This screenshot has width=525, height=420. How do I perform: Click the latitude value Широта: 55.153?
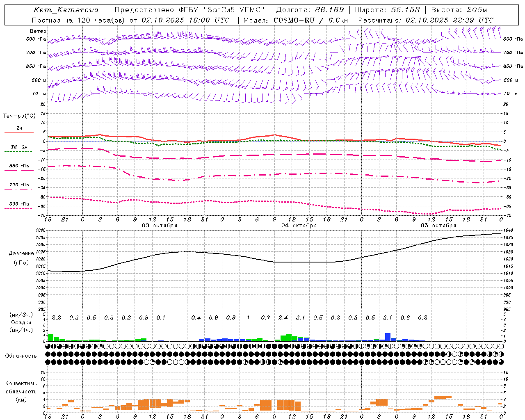click(388, 10)
